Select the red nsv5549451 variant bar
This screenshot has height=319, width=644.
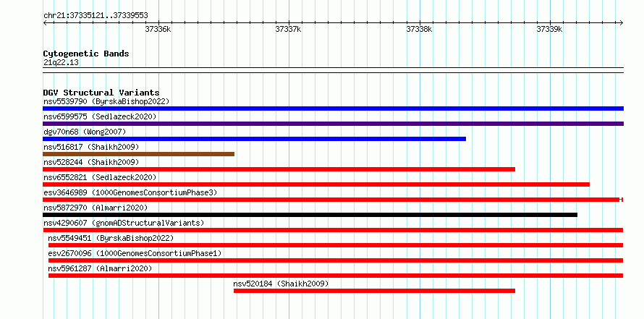[x=336, y=245]
